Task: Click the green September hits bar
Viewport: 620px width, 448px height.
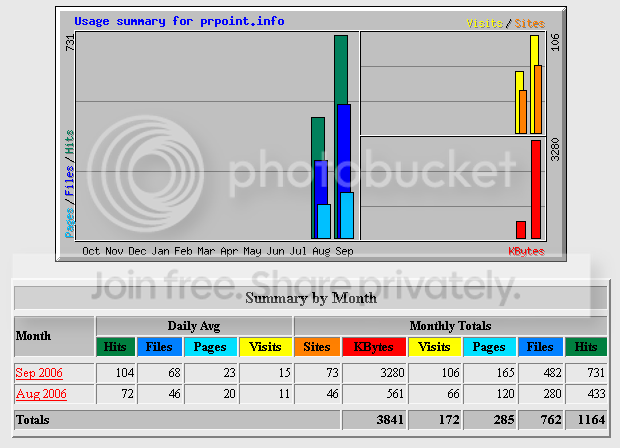Action: [x=341, y=69]
